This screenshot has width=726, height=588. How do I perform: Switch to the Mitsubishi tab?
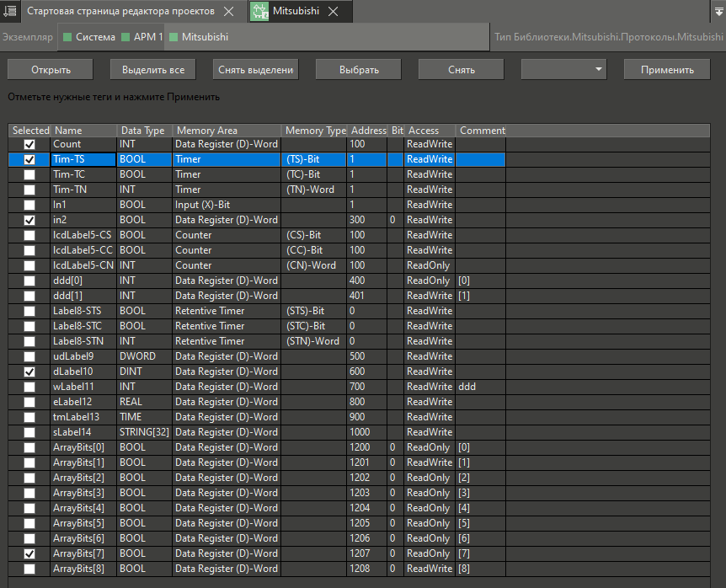296,12
